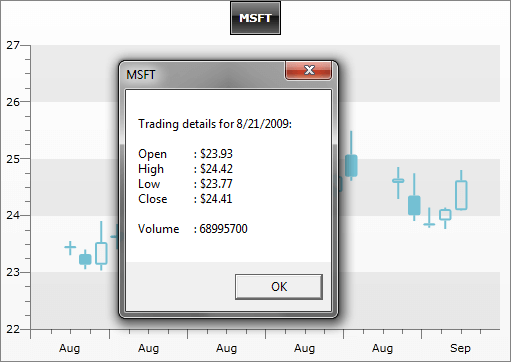Click the MSFT dialog title bar text

[141, 75]
